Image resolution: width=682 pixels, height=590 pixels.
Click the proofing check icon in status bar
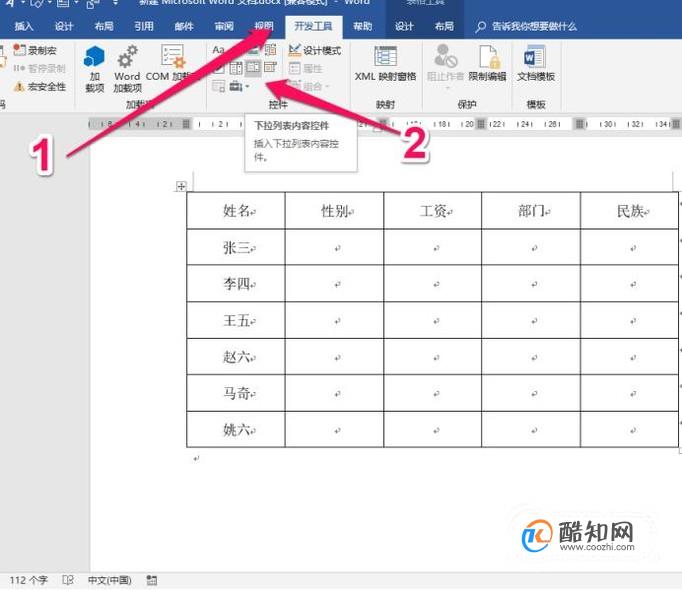pyautogui.click(x=68, y=580)
